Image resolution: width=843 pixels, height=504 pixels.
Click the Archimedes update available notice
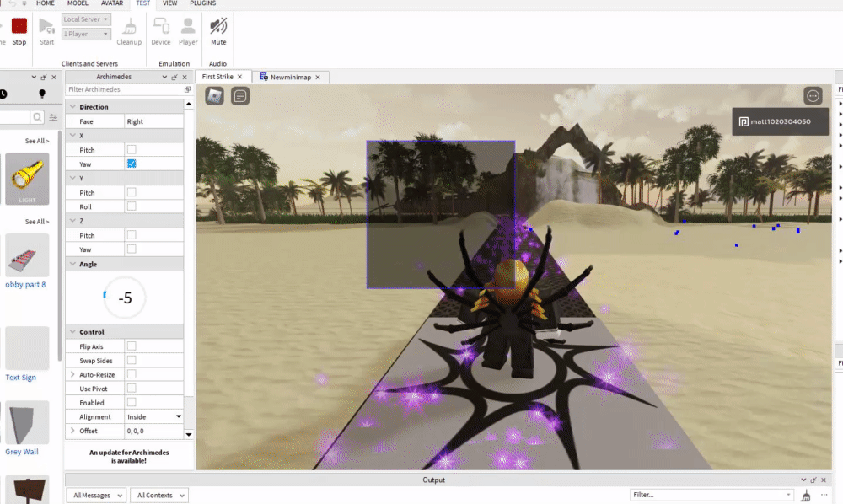pos(129,457)
